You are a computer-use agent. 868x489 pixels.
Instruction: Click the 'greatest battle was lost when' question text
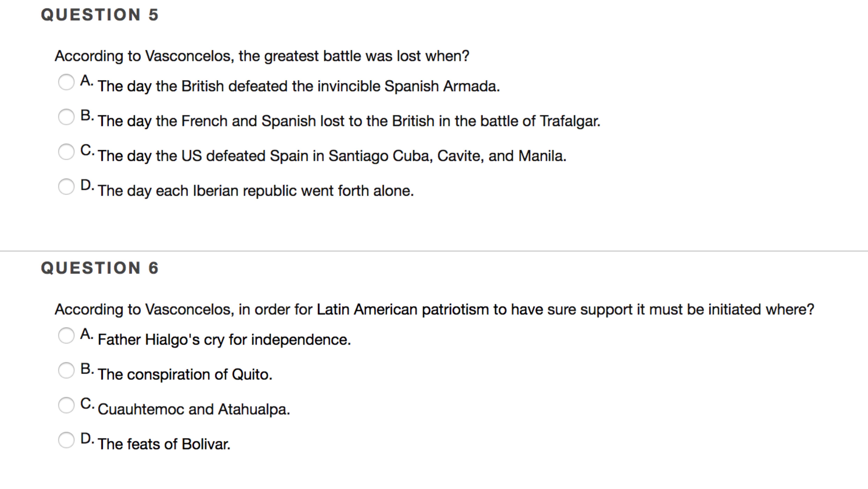262,56
